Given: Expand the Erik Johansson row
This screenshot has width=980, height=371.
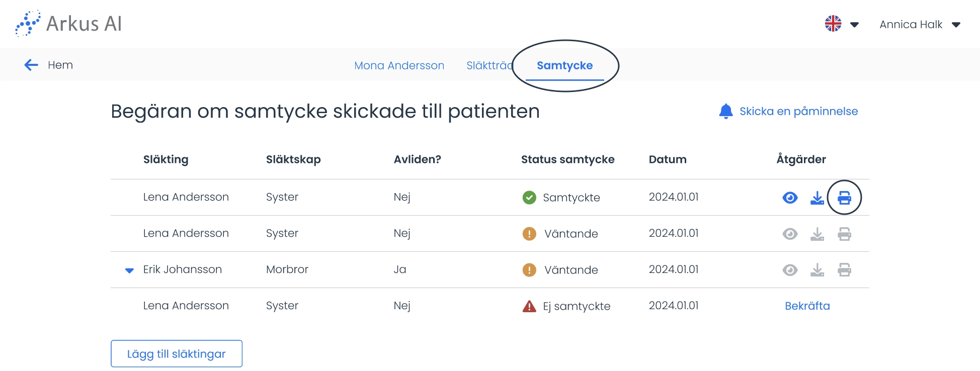Looking at the screenshot, I should point(129,270).
